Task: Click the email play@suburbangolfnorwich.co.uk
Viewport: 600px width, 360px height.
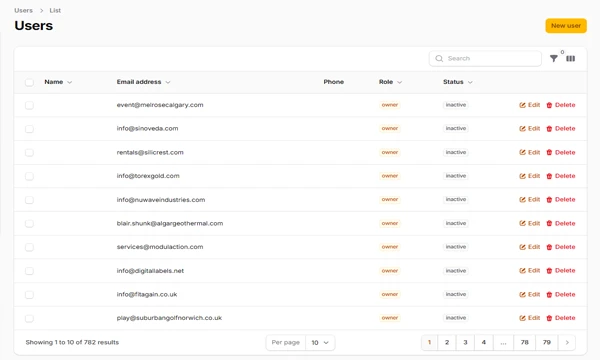Action: pos(169,318)
